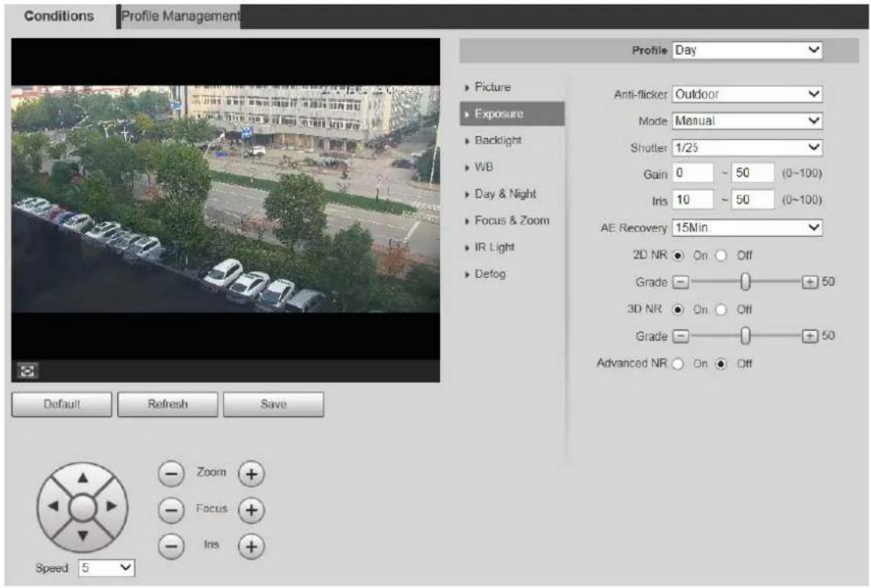This screenshot has width=871, height=588.
Task: Click the Iris maximum input field
Action: [753, 199]
